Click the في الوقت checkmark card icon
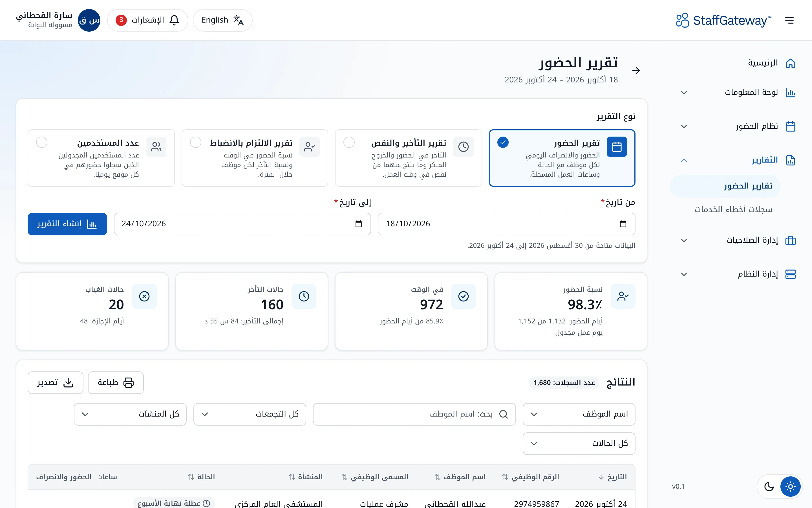Screen dimensions: 812x508 pos(464,296)
